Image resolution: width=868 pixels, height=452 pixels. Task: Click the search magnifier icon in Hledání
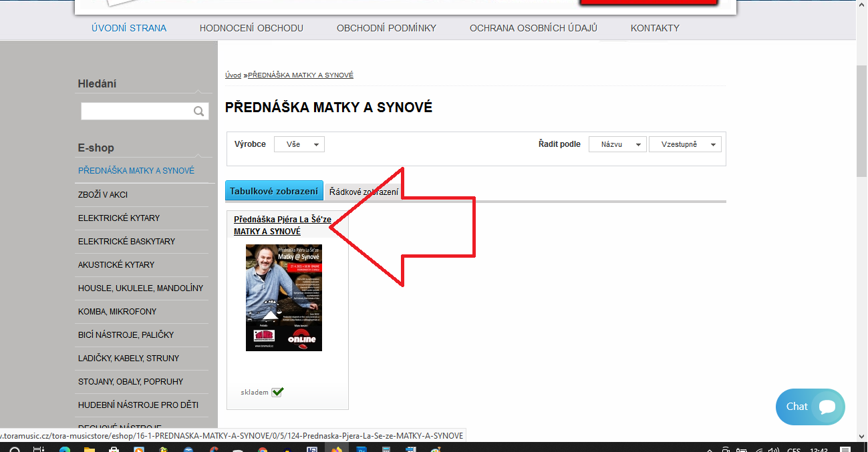(x=198, y=111)
